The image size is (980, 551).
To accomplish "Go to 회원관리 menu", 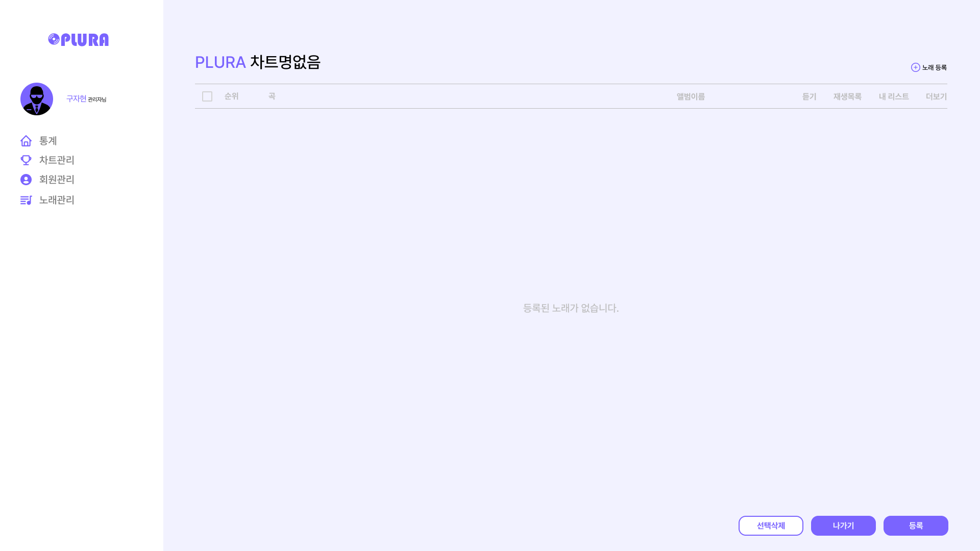I will pyautogui.click(x=57, y=180).
